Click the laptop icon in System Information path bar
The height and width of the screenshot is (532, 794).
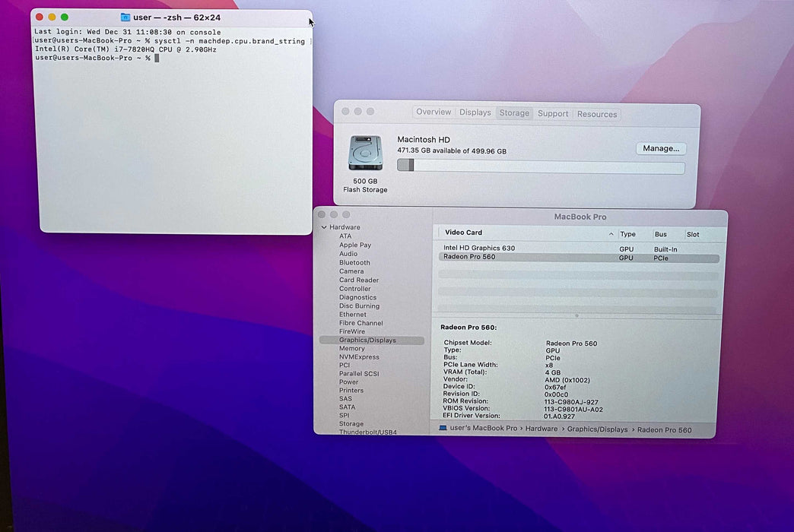[443, 428]
